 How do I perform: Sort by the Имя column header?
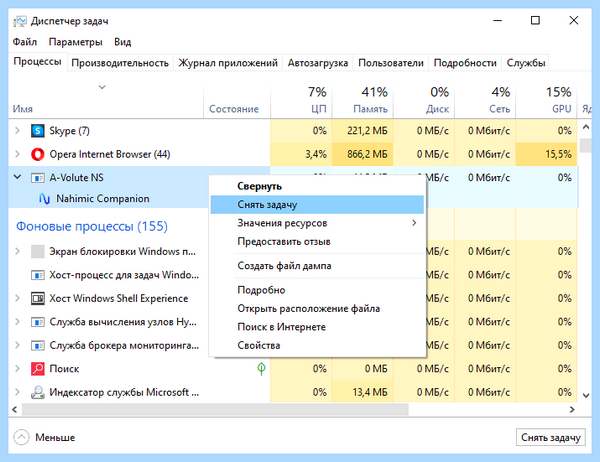106,100
